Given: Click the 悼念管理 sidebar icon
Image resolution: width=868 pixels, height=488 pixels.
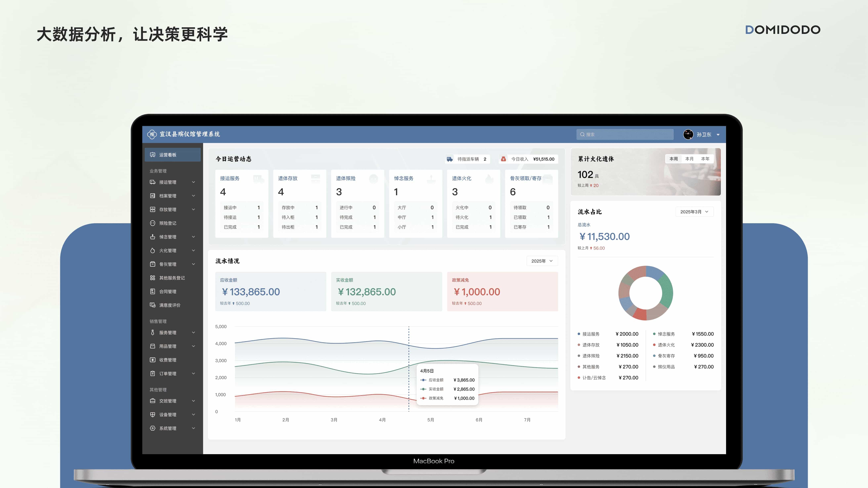Looking at the screenshot, I should 153,237.
